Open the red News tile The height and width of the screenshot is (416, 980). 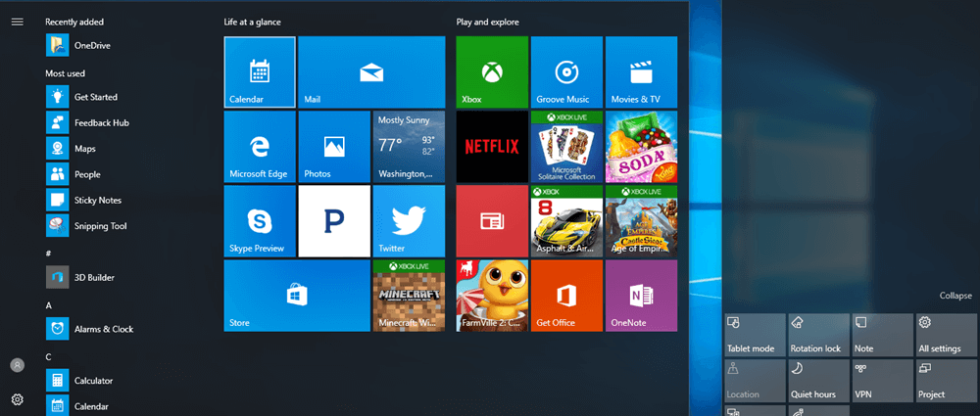(x=492, y=221)
